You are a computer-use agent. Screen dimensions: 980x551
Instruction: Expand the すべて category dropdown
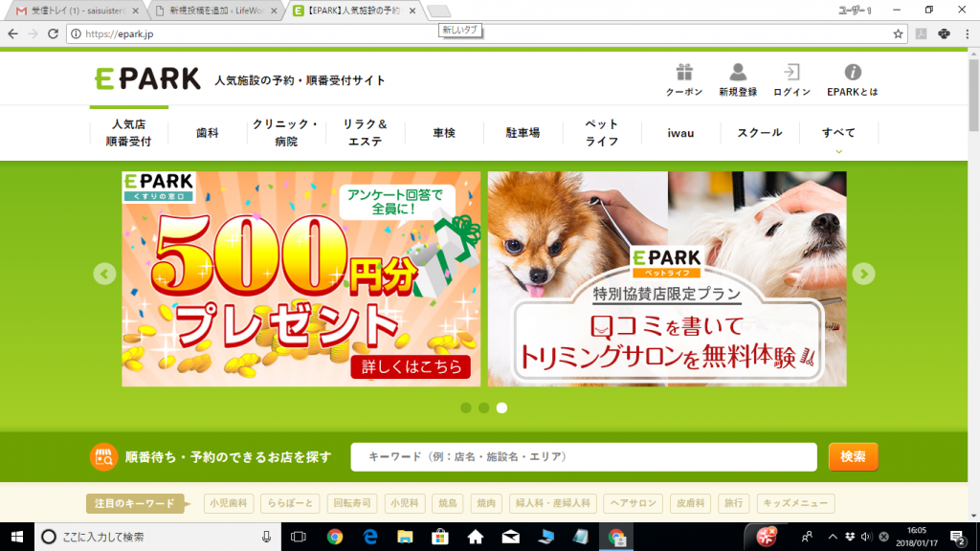point(838,134)
